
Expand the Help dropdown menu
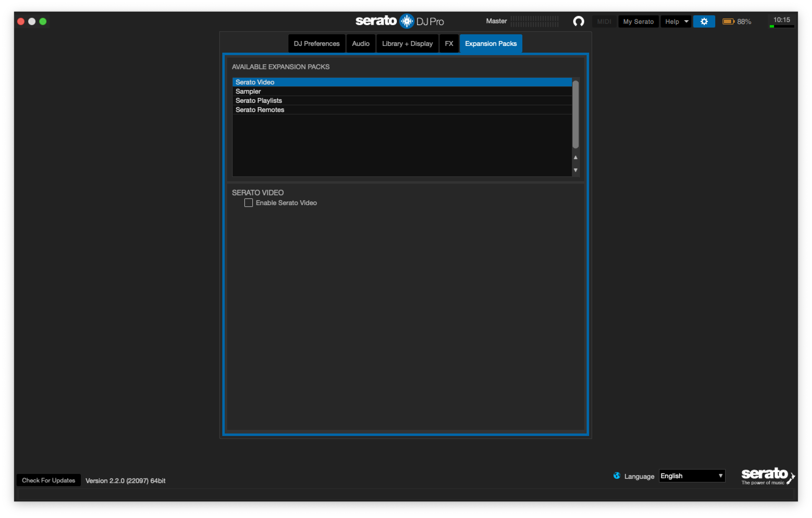(x=676, y=21)
